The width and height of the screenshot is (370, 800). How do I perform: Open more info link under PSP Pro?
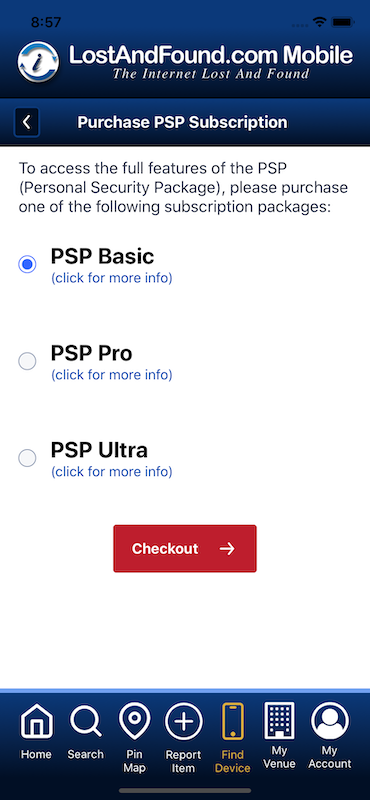point(112,375)
